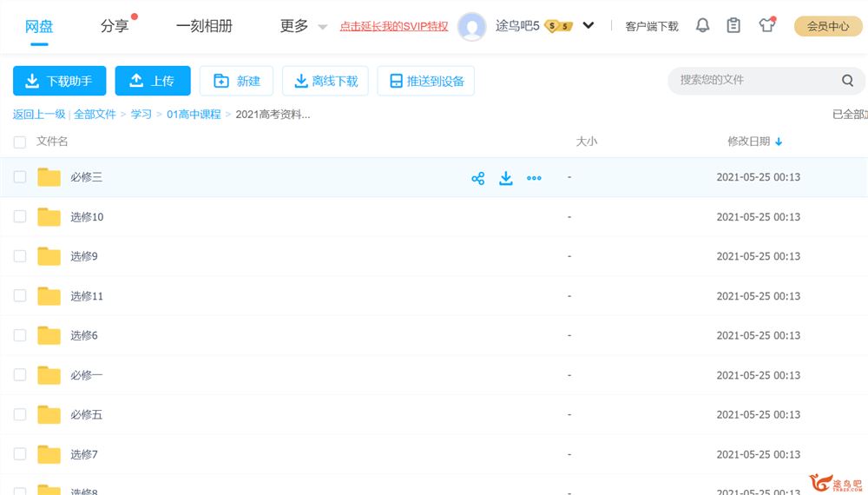Click the username 途鸟吧5
This screenshot has width=868, height=495.
[517, 26]
